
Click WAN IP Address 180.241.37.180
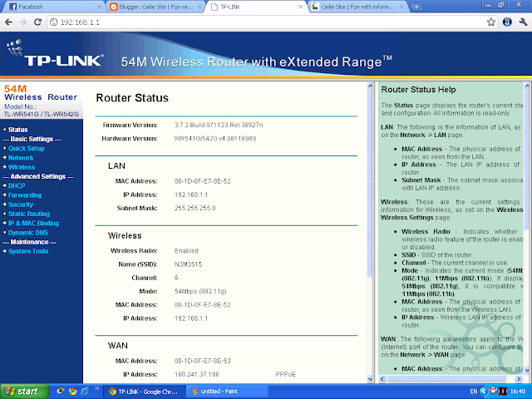coord(197,374)
